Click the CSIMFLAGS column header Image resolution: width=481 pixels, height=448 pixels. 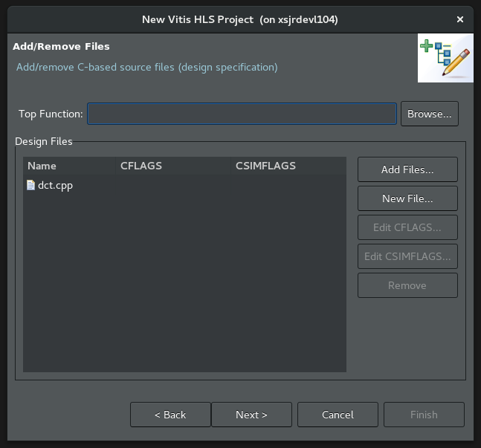[265, 166]
